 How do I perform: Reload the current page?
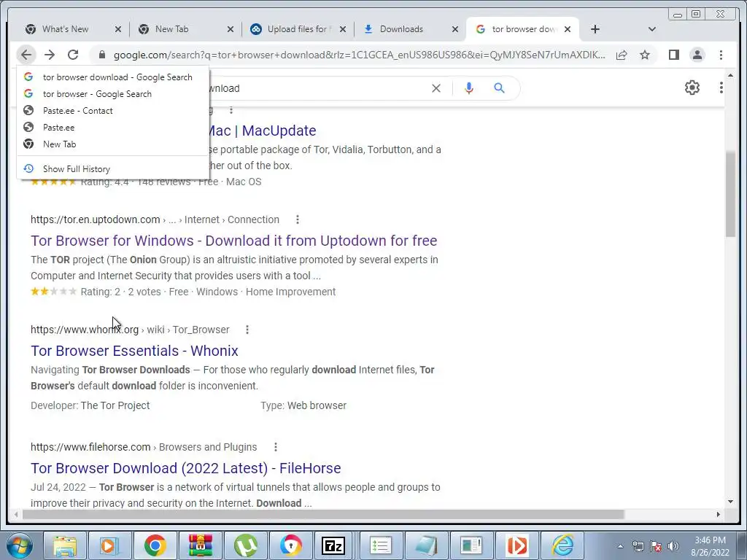73,55
